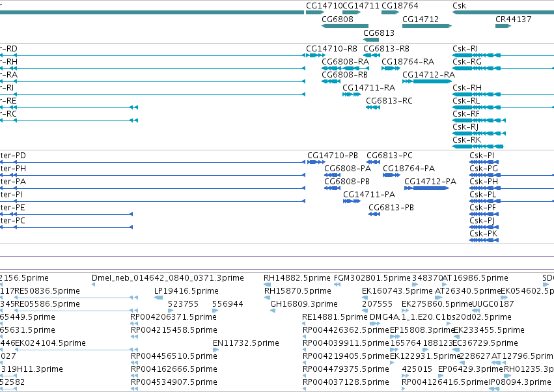This screenshot has height=392, width=554.
Task: Select cDNA RH14882.5prime
Action: point(297,278)
